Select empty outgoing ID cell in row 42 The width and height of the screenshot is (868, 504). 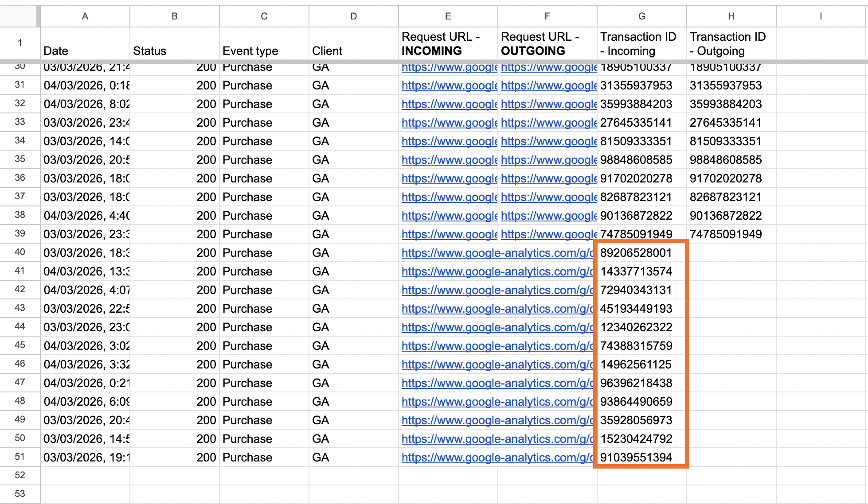pyautogui.click(x=731, y=290)
